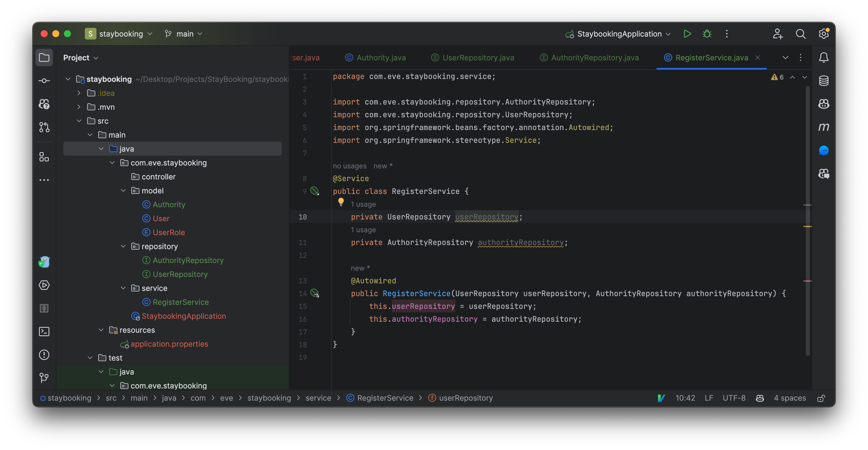The image size is (868, 450).
Task: Open Search Everywhere magnifier
Action: coord(800,34)
